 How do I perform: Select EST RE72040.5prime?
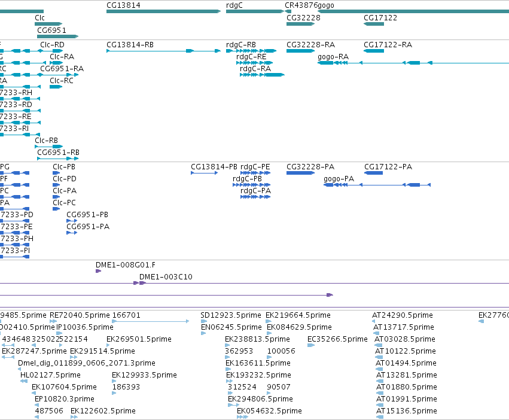click(x=53, y=321)
